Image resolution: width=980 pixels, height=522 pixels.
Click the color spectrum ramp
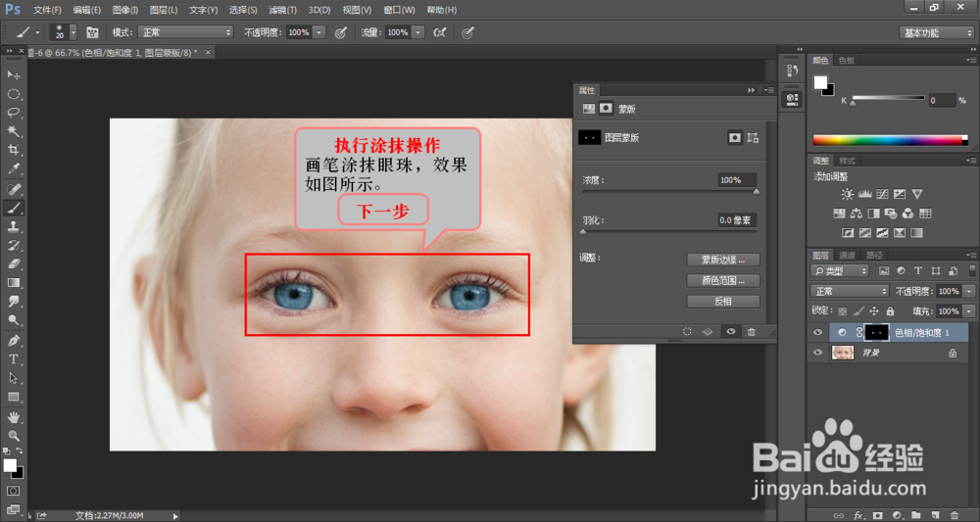tap(890, 140)
